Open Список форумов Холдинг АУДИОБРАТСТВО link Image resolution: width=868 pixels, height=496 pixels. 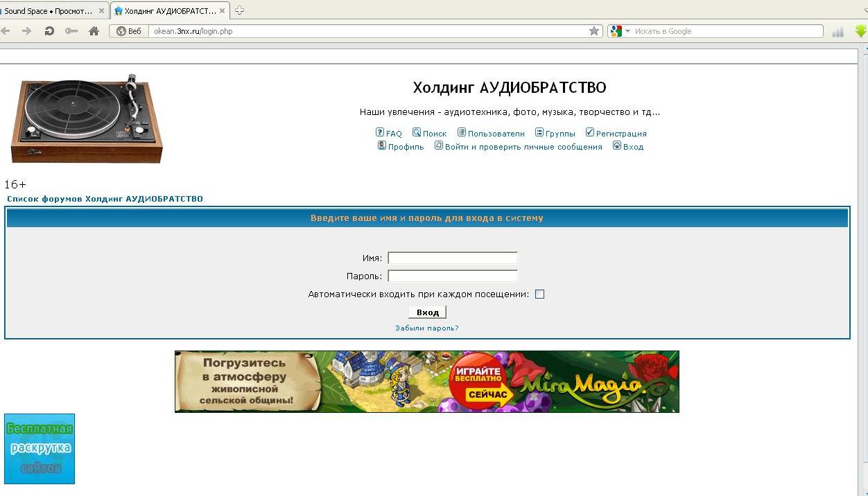coord(105,199)
